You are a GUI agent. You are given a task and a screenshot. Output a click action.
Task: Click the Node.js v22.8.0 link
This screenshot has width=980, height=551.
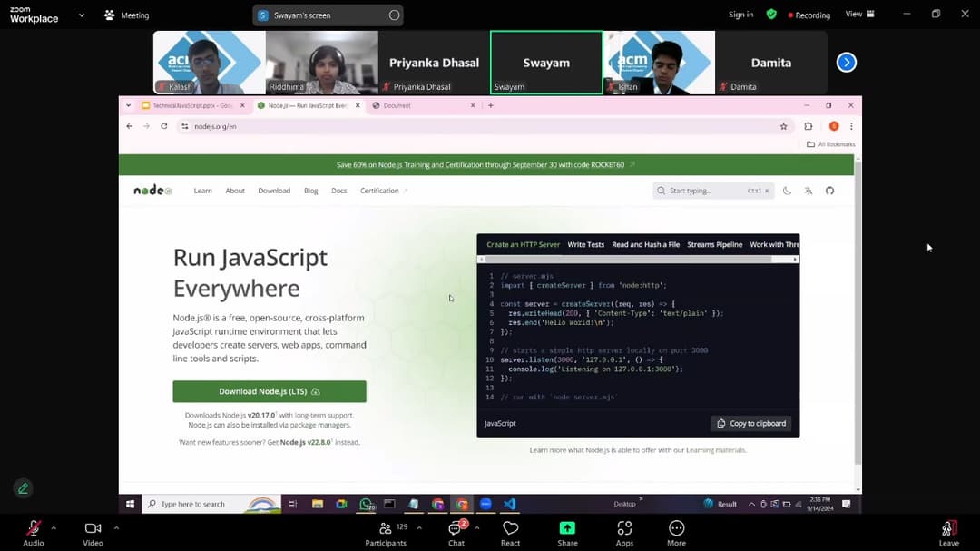tap(306, 442)
